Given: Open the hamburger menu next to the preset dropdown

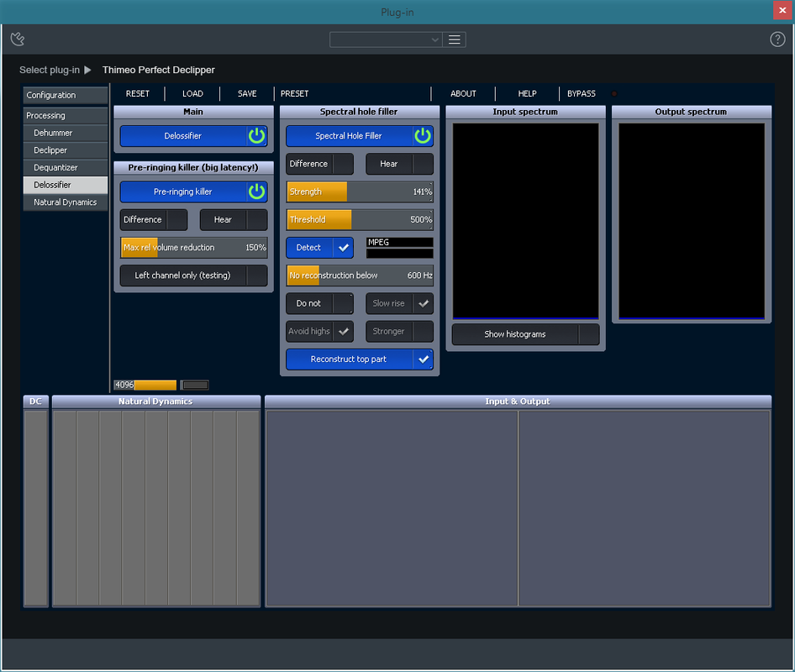Looking at the screenshot, I should coord(455,39).
